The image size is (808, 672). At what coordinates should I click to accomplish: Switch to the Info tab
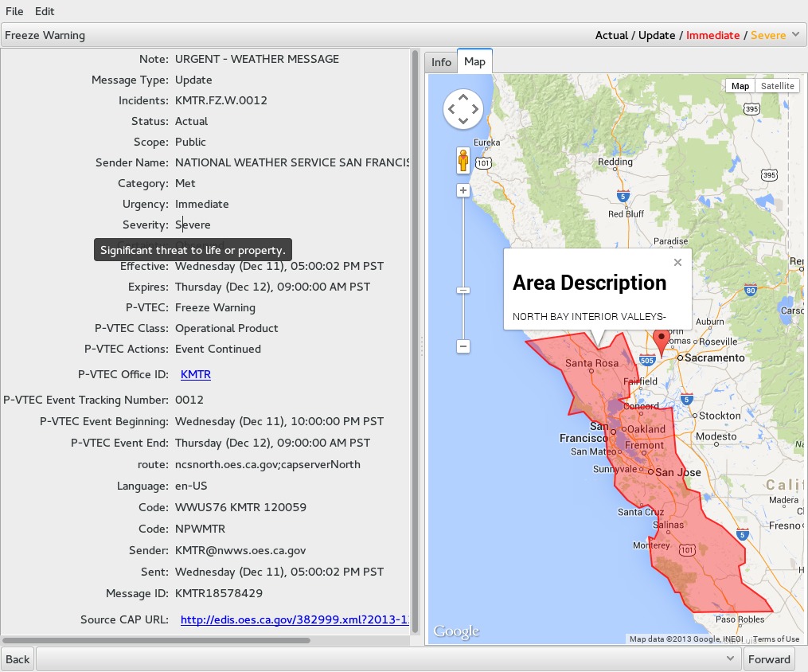(441, 62)
